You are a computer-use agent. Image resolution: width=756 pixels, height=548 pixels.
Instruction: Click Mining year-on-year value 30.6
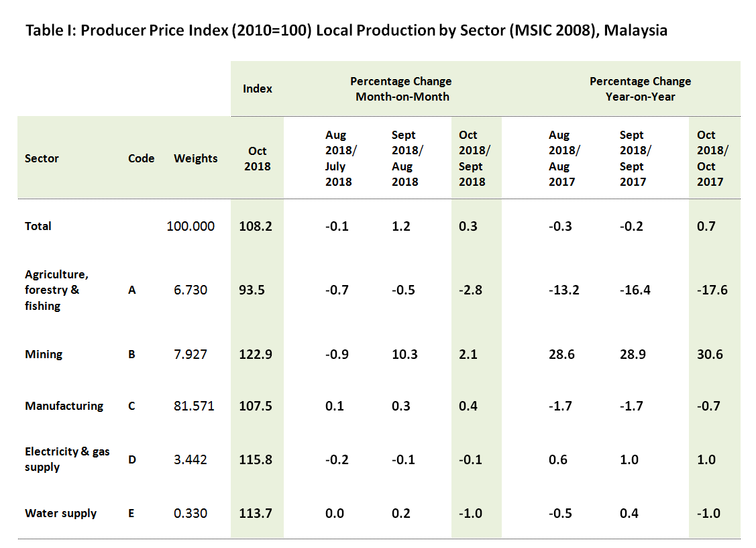(710, 354)
